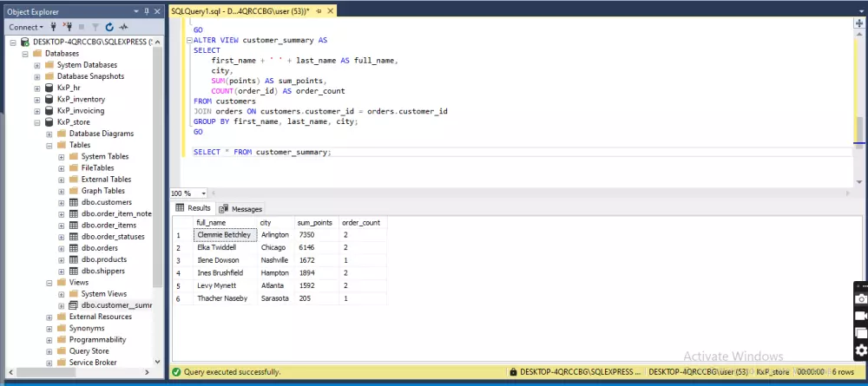Viewport: 868px width, 386px height.
Task: Click the order_count column header
Action: click(x=363, y=222)
